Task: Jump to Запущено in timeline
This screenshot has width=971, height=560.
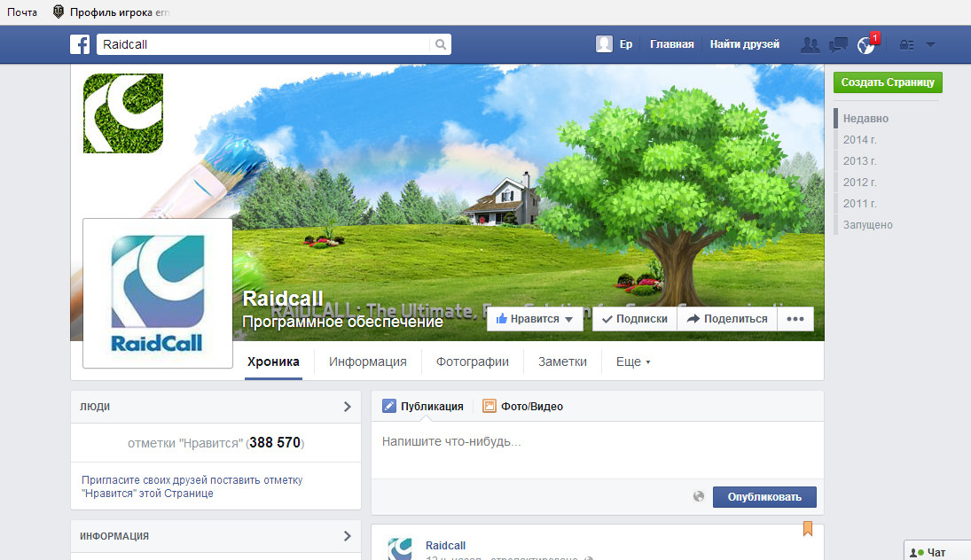Action: [867, 224]
